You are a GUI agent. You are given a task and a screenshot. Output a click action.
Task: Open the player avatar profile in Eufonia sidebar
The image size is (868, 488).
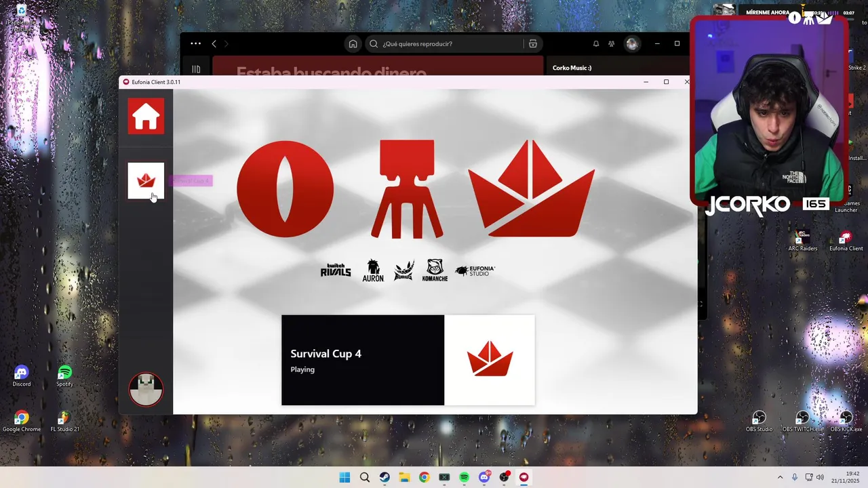pyautogui.click(x=146, y=389)
